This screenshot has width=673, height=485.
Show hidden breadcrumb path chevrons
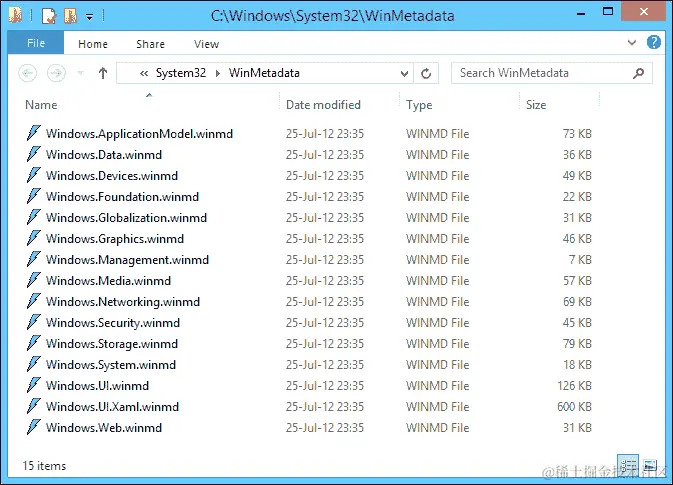click(x=144, y=73)
